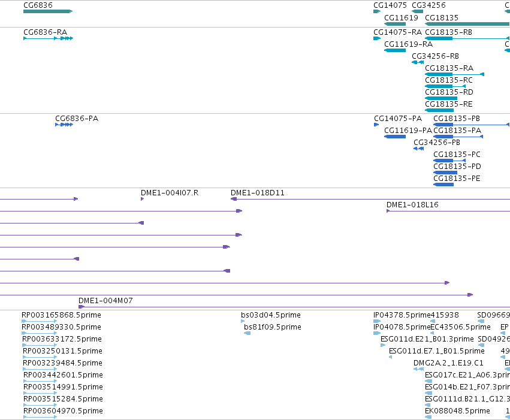Click the RP003633172.5prime EST label

coord(62,339)
